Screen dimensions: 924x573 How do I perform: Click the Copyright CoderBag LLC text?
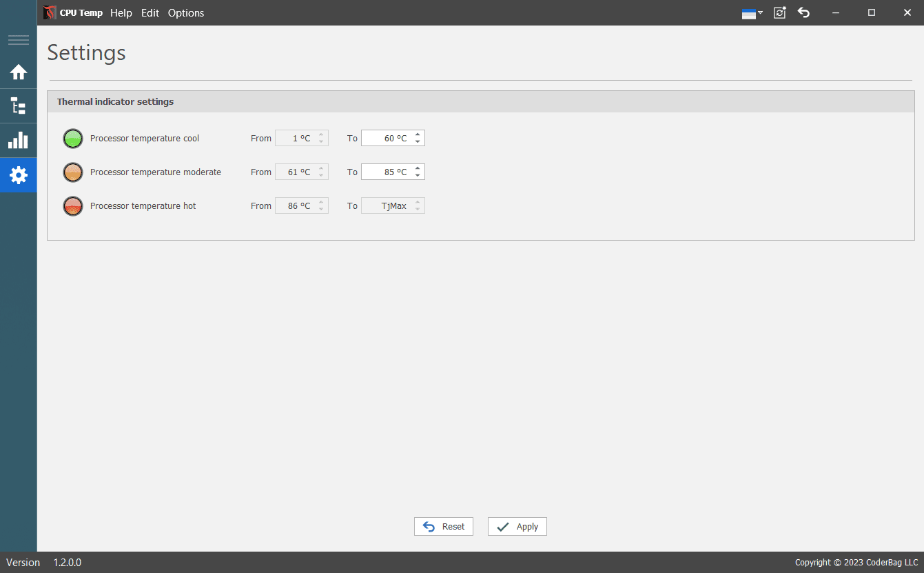point(856,563)
